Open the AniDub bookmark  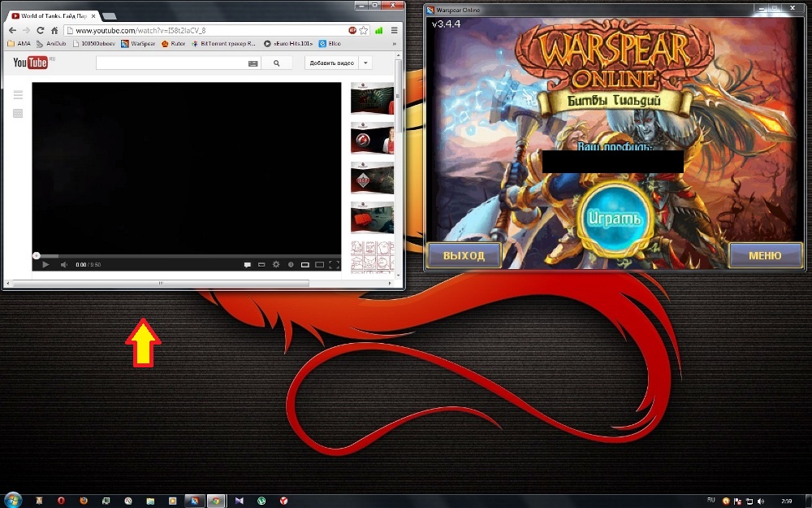51,44
